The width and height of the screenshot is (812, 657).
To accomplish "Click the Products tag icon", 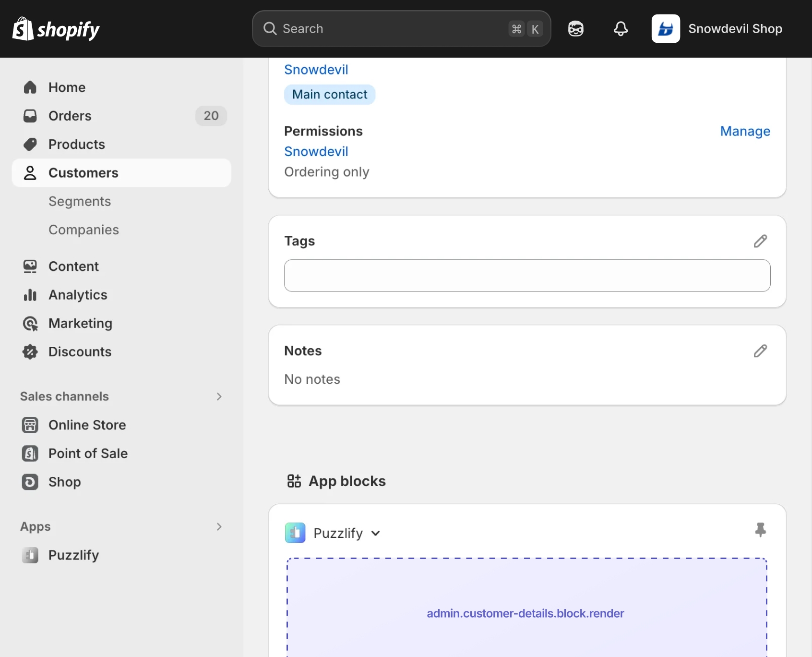I will (x=30, y=144).
